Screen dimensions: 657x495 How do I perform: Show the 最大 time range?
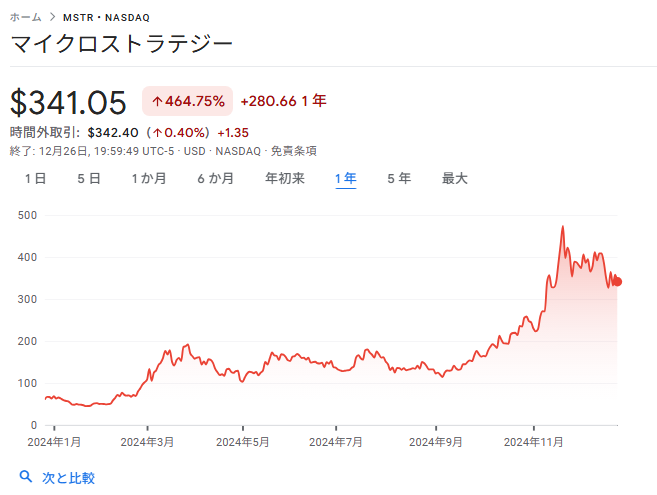[454, 178]
